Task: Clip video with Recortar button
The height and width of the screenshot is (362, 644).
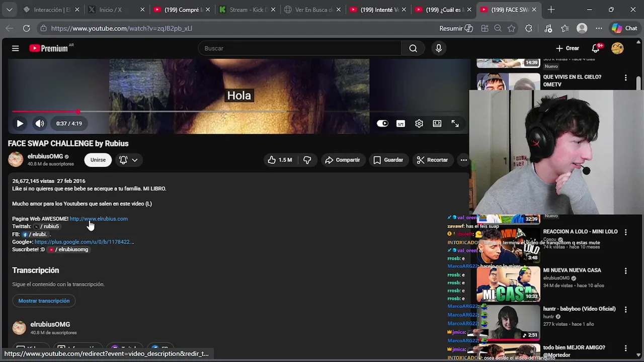Action: (432, 160)
